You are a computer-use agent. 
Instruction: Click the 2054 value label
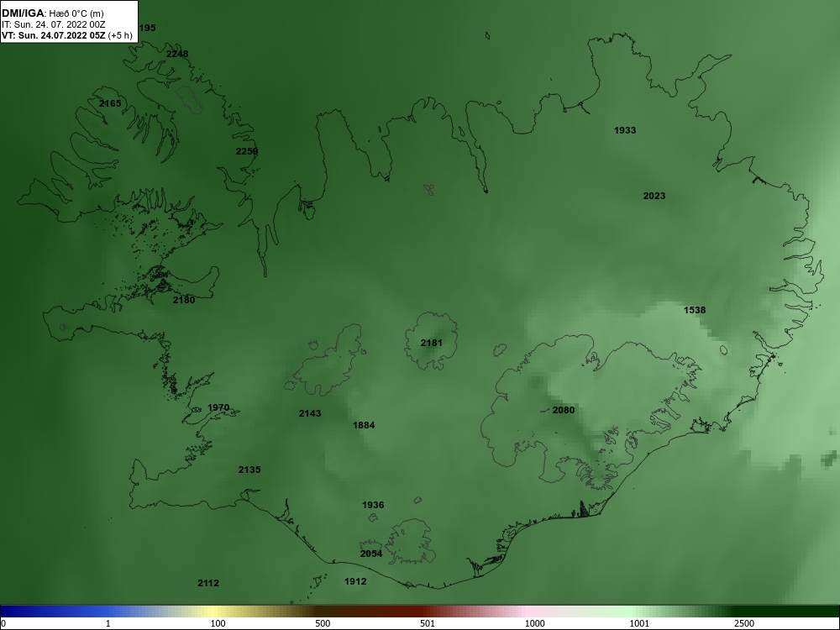point(371,554)
